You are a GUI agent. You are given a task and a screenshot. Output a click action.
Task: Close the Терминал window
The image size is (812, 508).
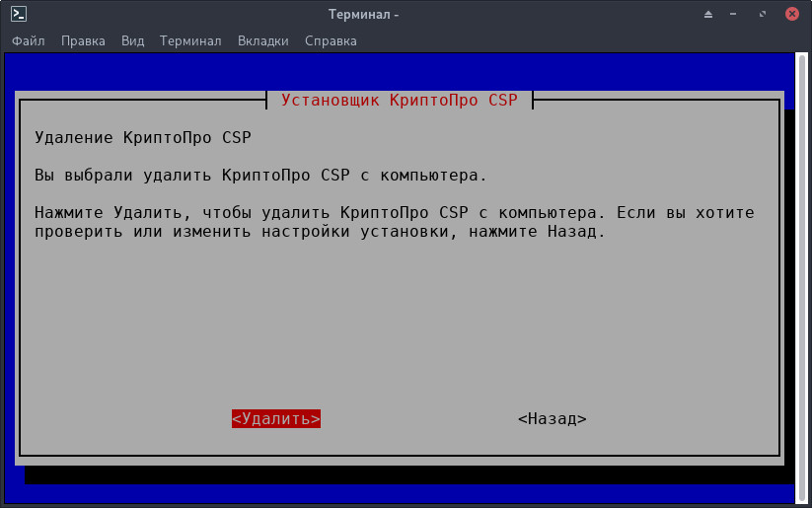[792, 14]
